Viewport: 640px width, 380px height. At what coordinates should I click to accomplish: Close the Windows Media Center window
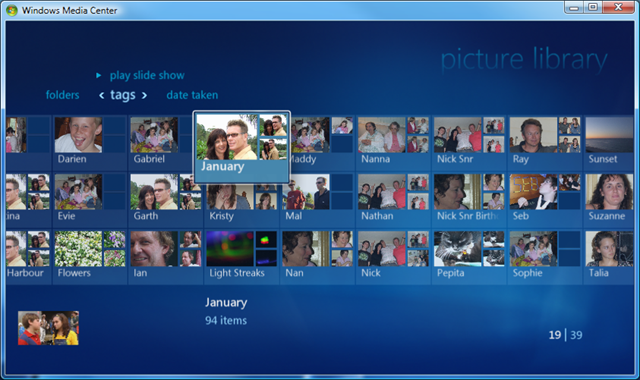pyautogui.click(x=618, y=8)
